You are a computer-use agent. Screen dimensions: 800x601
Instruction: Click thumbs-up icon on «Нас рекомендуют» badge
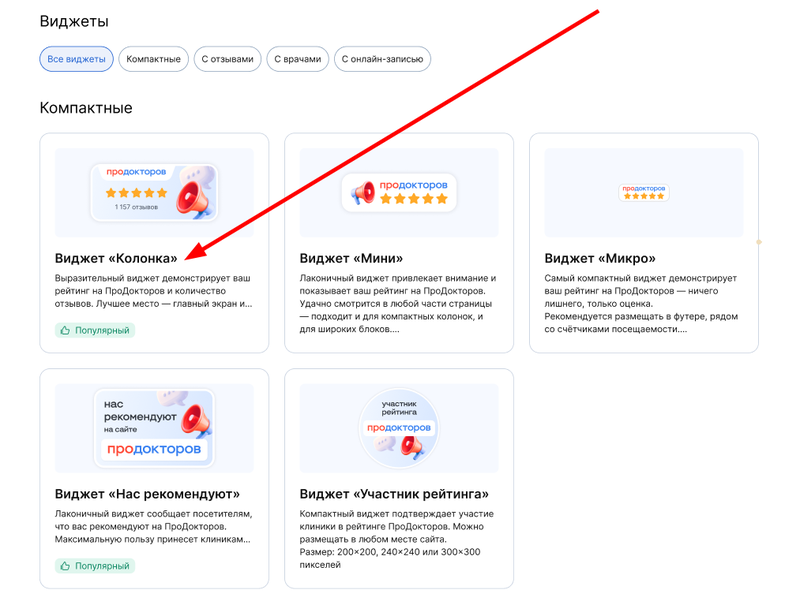(x=65, y=566)
